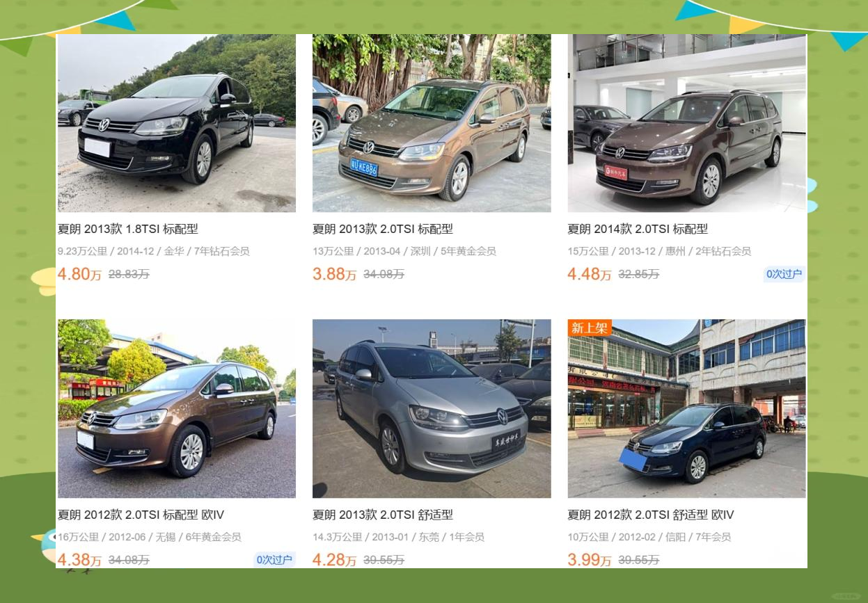The height and width of the screenshot is (603, 868).
Task: Open 夏朗 2012款 2.0TSI 标配型 欧IV title
Action: [141, 515]
